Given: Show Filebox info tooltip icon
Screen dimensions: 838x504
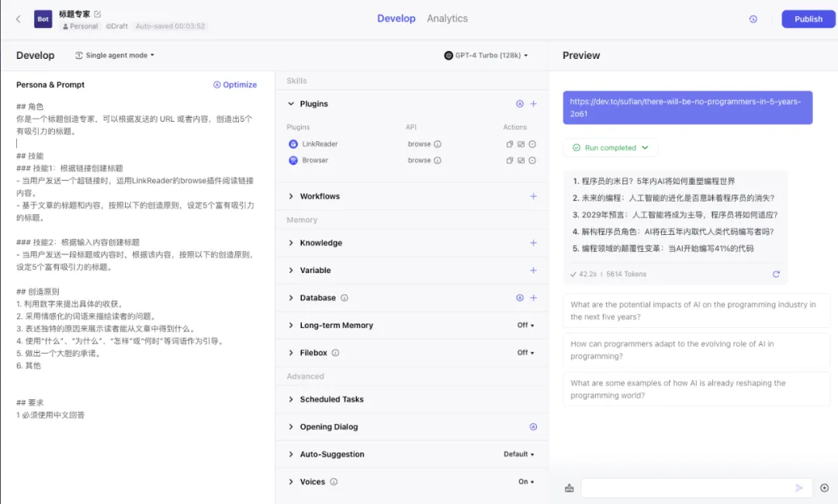Looking at the screenshot, I should (335, 353).
